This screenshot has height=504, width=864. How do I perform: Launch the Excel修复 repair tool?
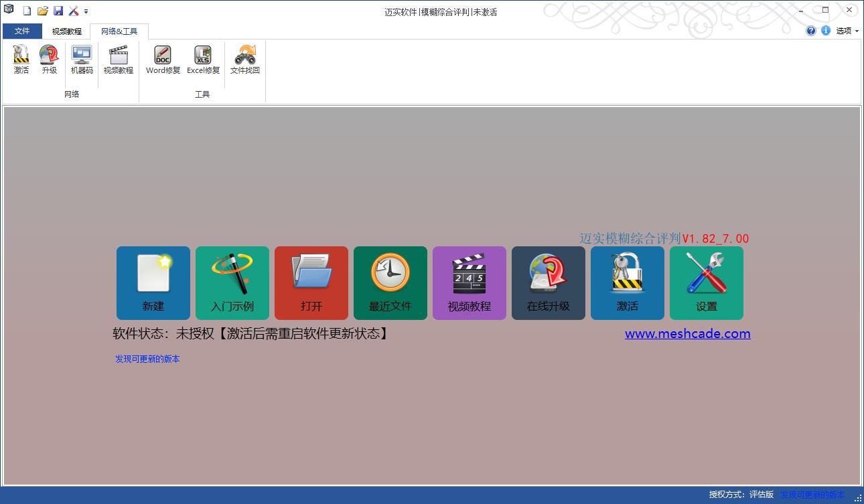click(203, 60)
